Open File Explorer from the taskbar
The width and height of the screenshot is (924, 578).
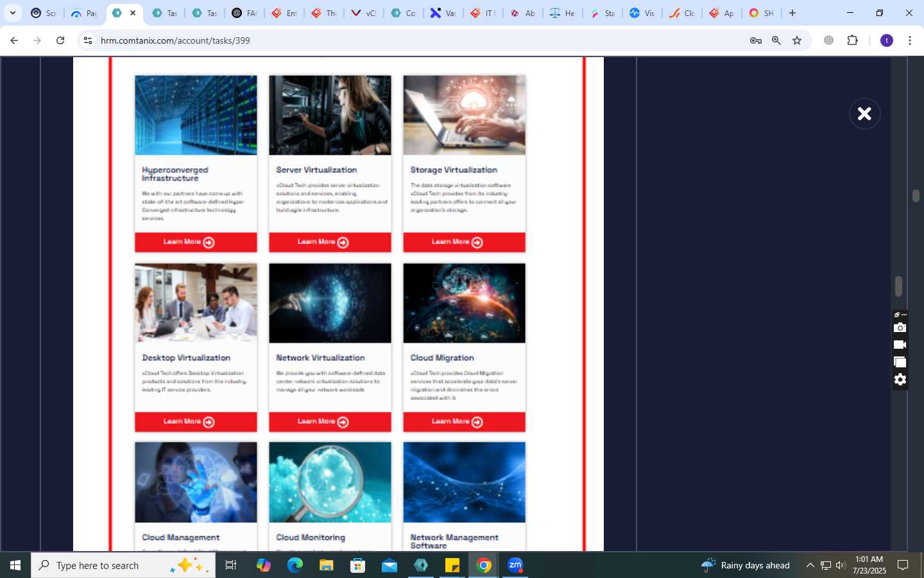coord(326,565)
